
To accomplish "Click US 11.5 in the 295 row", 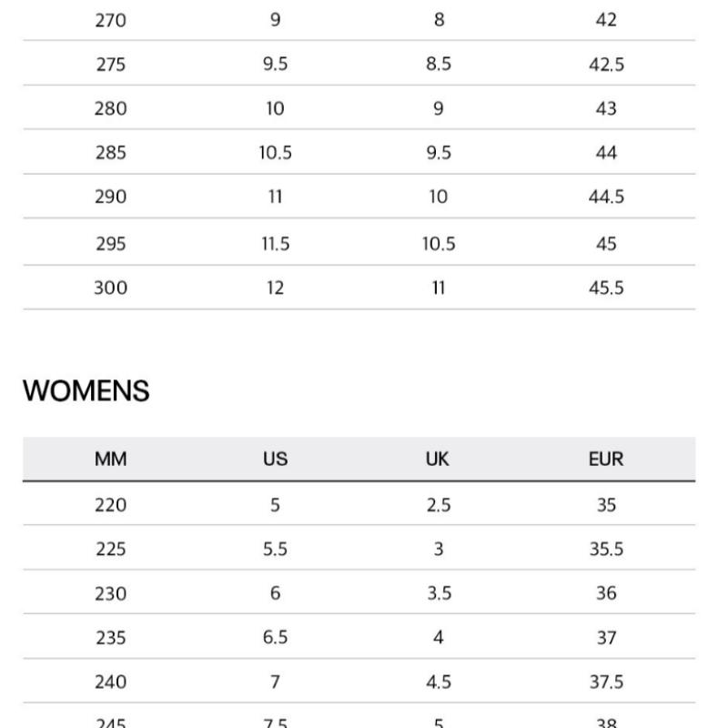I will pos(275,244).
